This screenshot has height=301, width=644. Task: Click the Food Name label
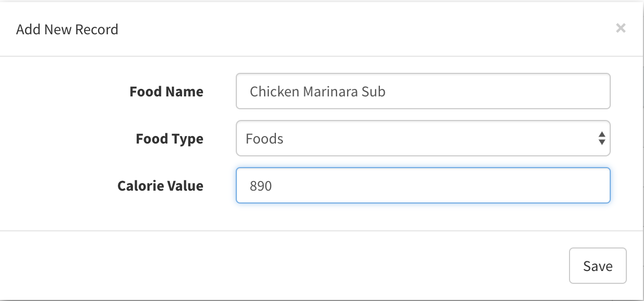tap(166, 92)
